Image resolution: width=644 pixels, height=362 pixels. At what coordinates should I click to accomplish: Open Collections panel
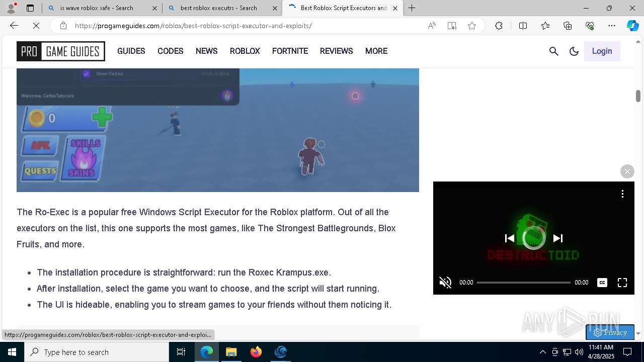click(568, 26)
